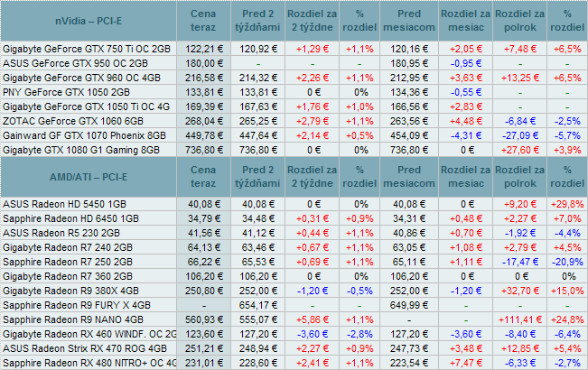Select Gigabyte GeForce GTX 960 OC 4GB name
588x370 pixels.
pyautogui.click(x=82, y=78)
